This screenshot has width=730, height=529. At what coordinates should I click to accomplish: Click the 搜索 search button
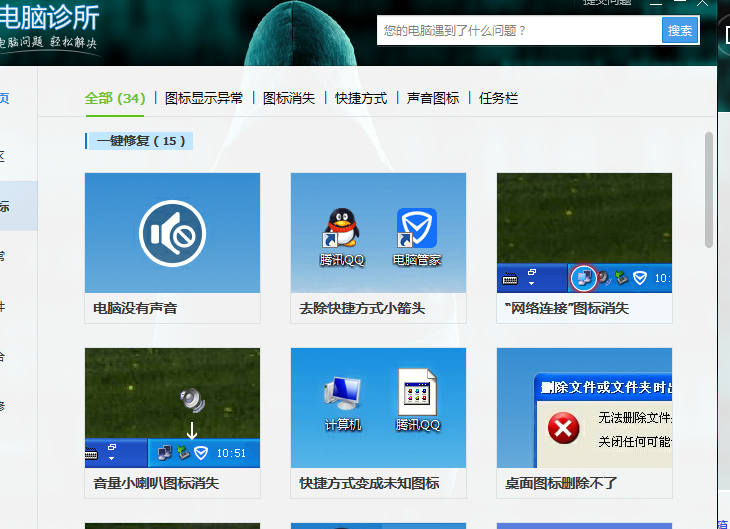[x=680, y=31]
